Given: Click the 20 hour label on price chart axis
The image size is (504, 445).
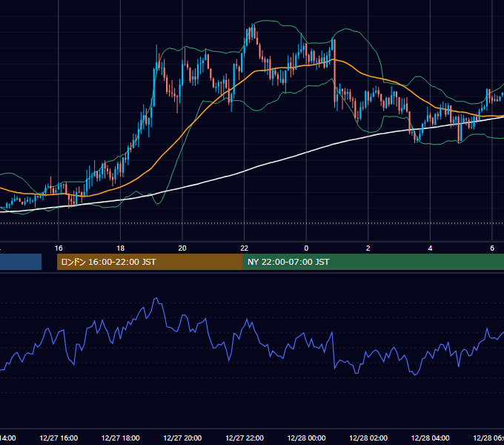Looking at the screenshot, I should (x=182, y=248).
